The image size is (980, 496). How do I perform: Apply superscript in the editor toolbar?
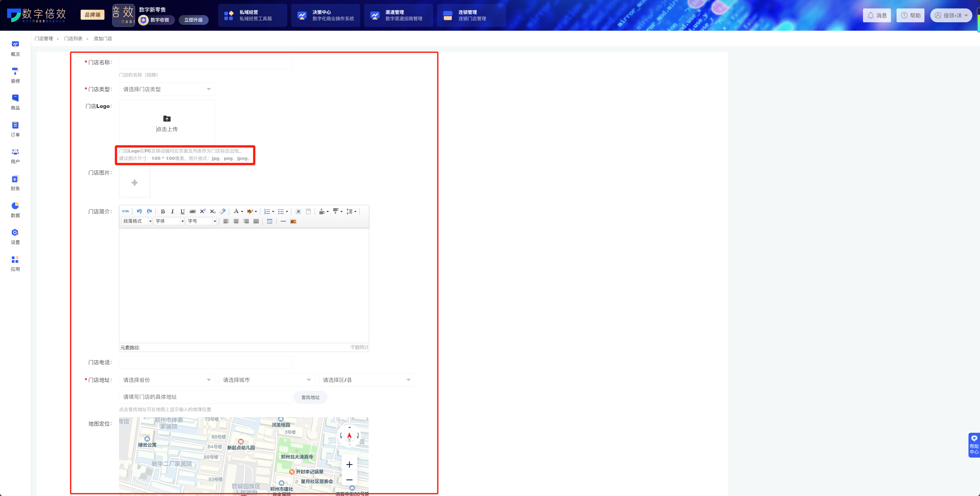[x=203, y=211]
